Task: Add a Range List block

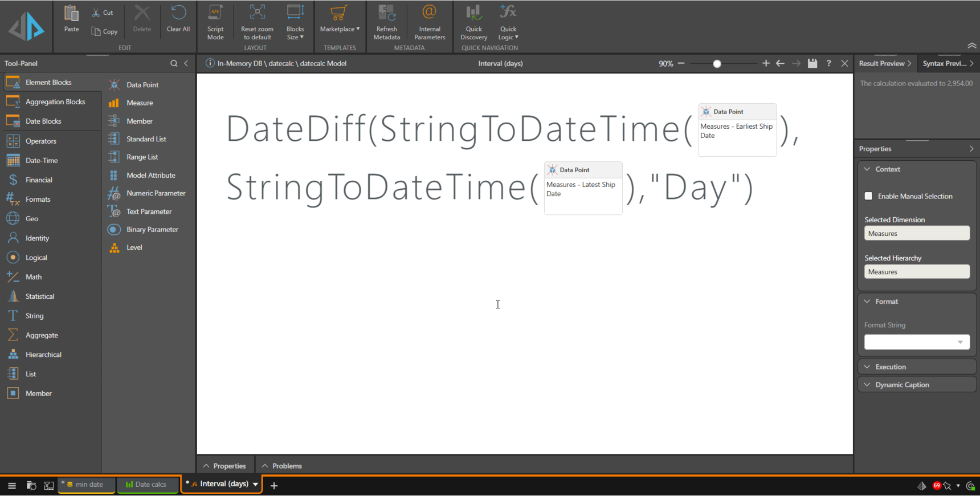Action: pos(142,157)
